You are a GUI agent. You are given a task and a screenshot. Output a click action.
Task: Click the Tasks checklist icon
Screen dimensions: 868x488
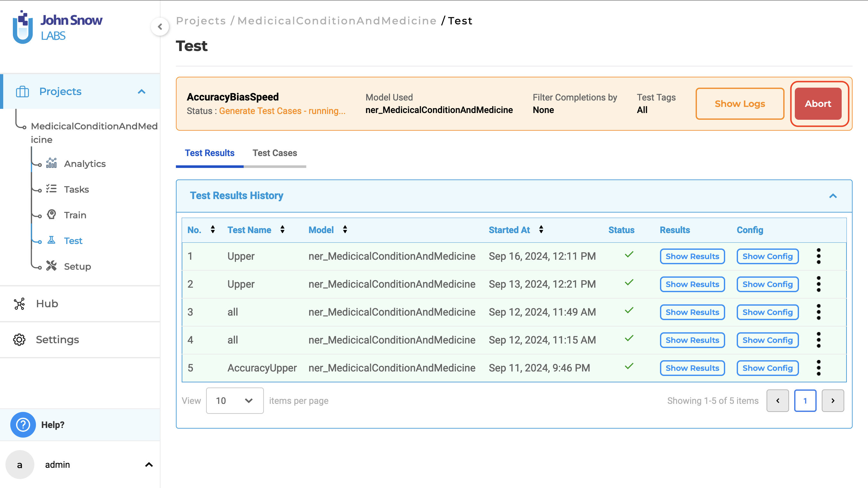click(51, 189)
